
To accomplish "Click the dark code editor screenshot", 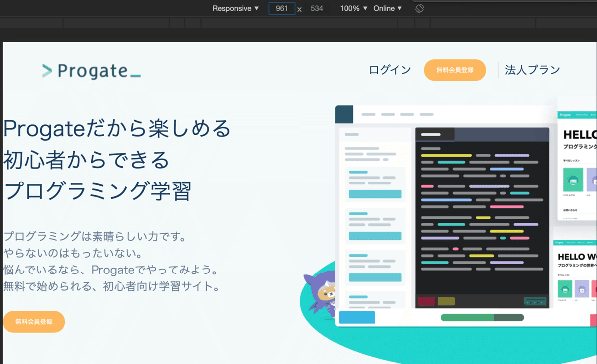I will [481, 214].
